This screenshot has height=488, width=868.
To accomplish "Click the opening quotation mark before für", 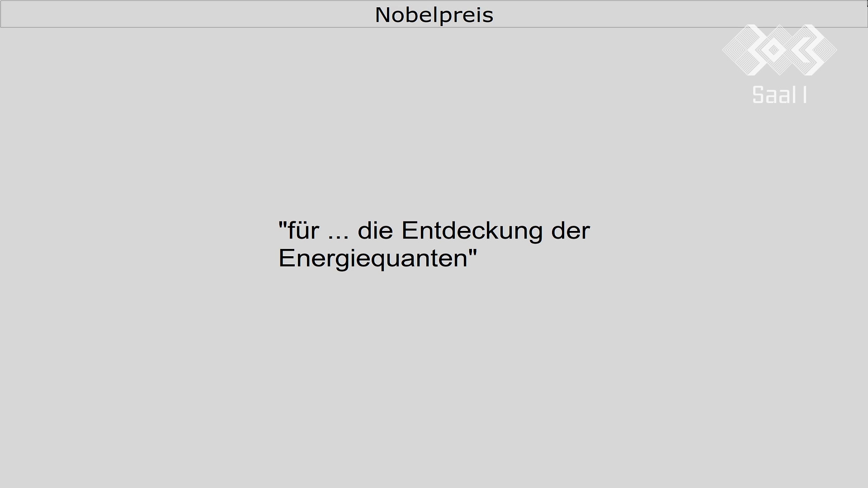I will click(x=283, y=225).
